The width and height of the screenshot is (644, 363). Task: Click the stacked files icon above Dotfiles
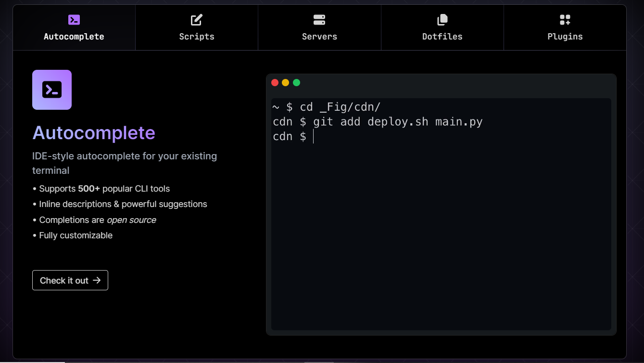[442, 20]
